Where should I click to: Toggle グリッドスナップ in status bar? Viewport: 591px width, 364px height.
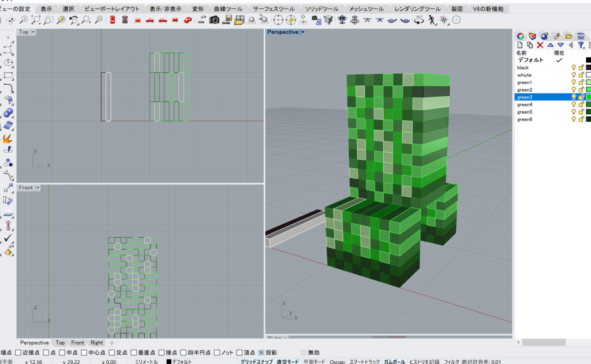pyautogui.click(x=256, y=362)
